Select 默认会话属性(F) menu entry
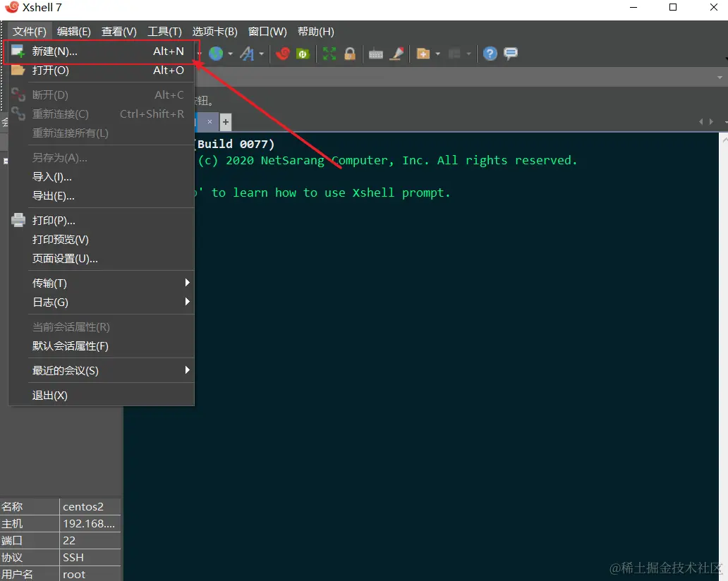The width and height of the screenshot is (728, 581). pos(101,345)
